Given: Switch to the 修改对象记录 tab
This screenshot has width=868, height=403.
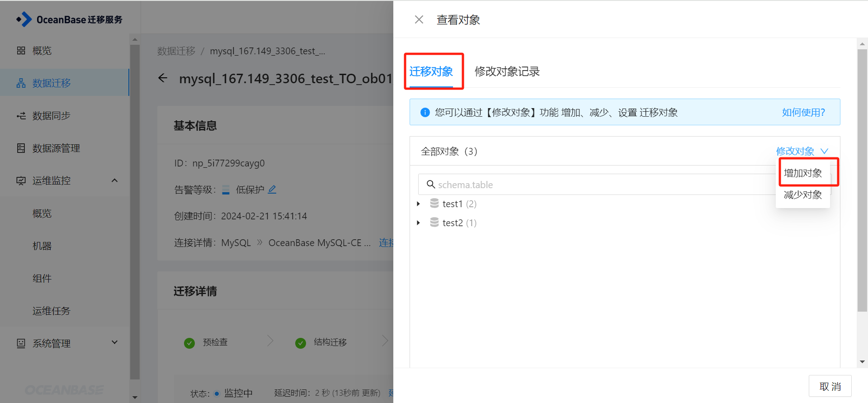Looking at the screenshot, I should [507, 71].
